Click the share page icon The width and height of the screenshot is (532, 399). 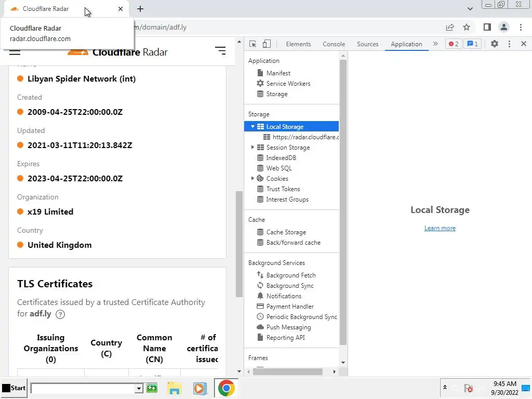coord(450,27)
